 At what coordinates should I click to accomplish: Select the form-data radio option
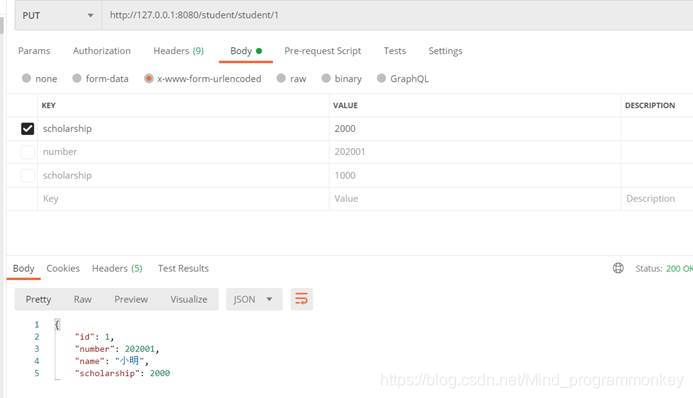click(x=77, y=78)
